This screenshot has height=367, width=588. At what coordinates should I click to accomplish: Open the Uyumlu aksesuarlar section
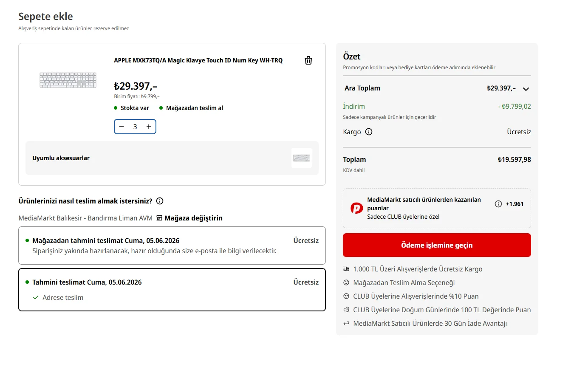(x=172, y=158)
